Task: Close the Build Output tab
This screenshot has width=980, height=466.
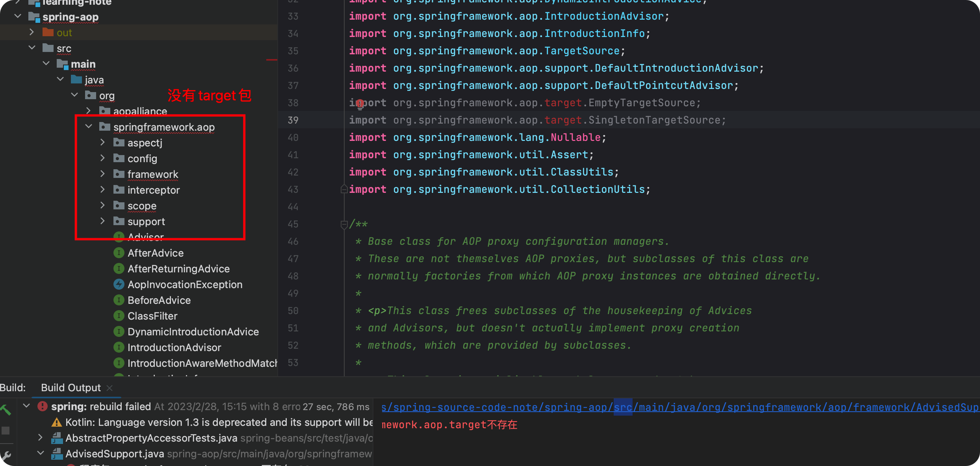Action: pos(110,388)
